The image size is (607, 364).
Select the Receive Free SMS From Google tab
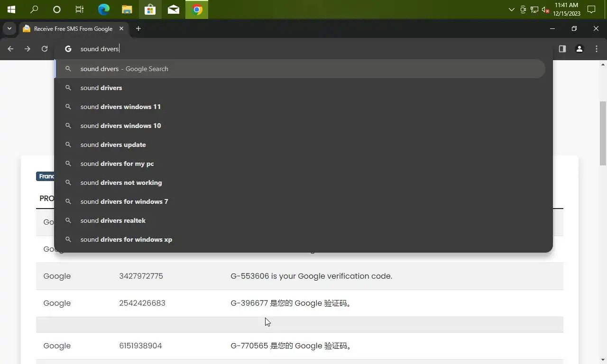click(73, 28)
